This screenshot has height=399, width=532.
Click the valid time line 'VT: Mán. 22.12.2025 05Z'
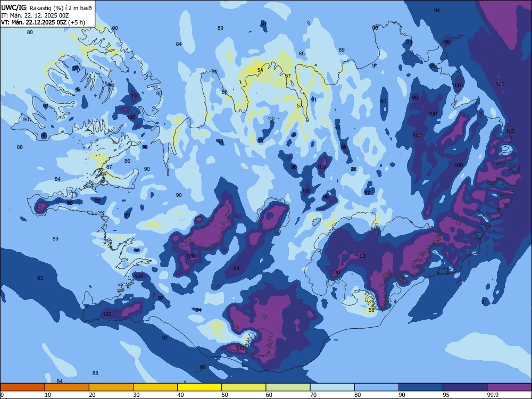pyautogui.click(x=34, y=22)
